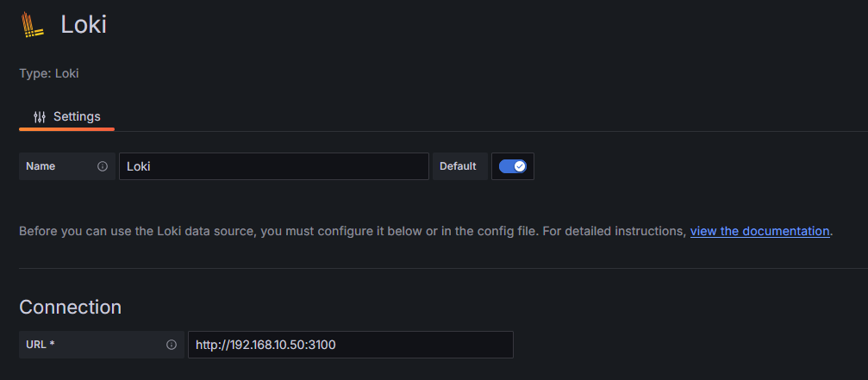The height and width of the screenshot is (380, 868).
Task: Click the sliders icon on Settings tab
Action: 40,116
